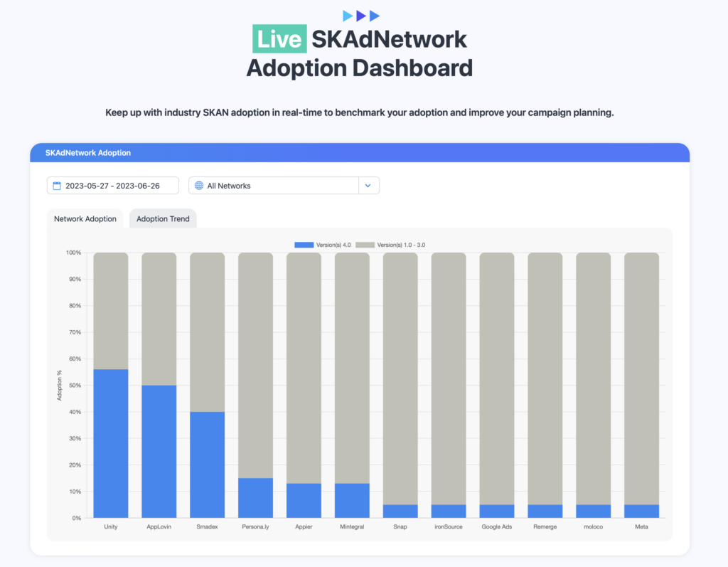Click the ironSource gray bar segment
The width and height of the screenshot is (728, 567).
[449, 378]
